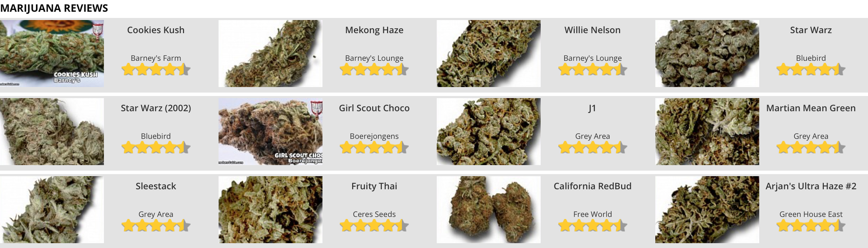Viewport: 868px width, 248px height.
Task: Click the star rating below Bluebird Star Warz (2002)
Action: [x=156, y=147]
